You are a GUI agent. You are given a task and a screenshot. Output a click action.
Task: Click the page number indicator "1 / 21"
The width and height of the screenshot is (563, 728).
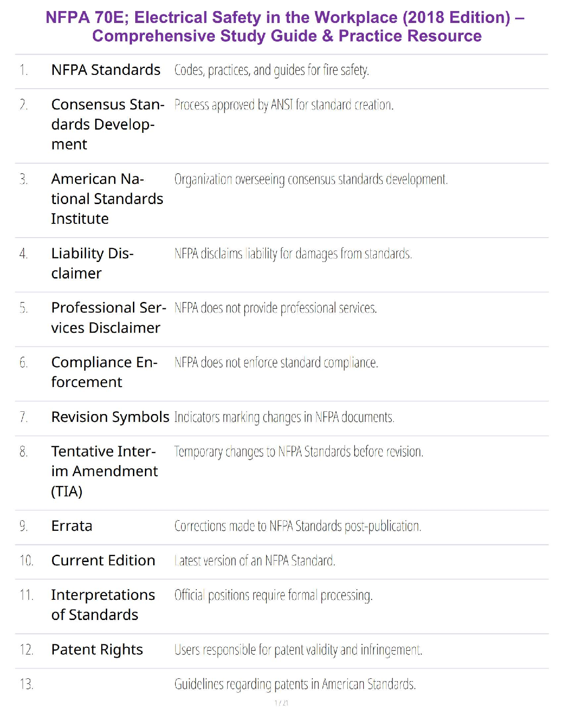point(281,703)
